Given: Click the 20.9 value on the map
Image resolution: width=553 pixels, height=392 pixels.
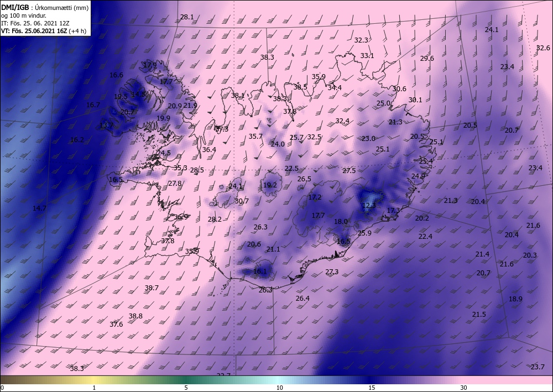Looking at the screenshot, I should (175, 106).
